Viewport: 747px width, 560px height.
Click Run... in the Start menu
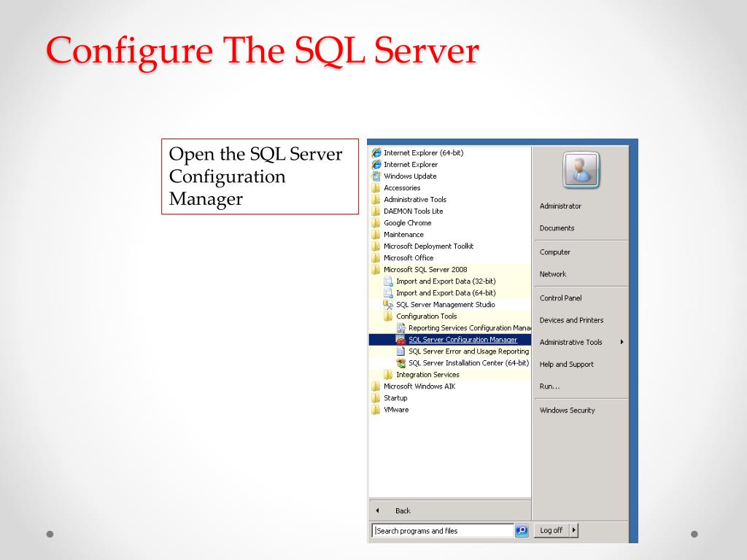pos(549,386)
